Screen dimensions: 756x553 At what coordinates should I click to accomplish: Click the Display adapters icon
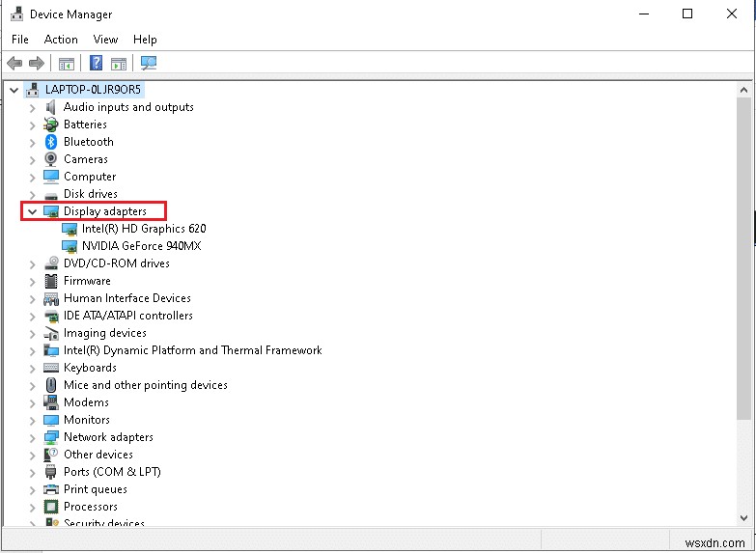51,211
